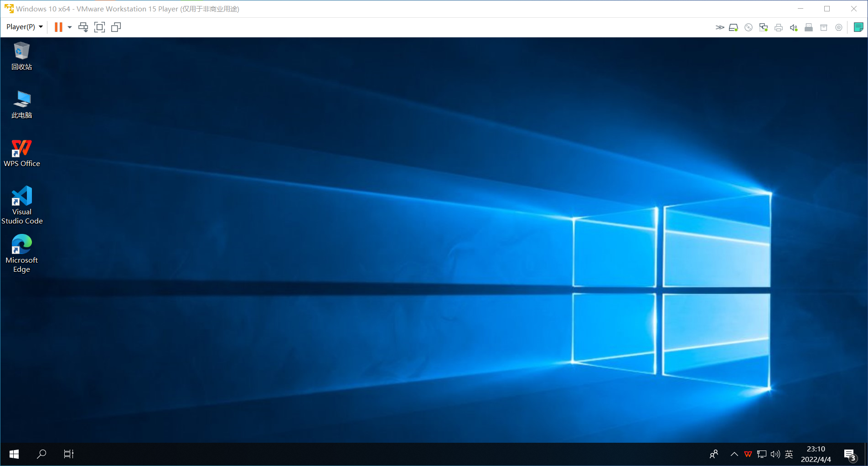The image size is (868, 466).
Task: Minimize the VMware Player window
Action: 801,9
